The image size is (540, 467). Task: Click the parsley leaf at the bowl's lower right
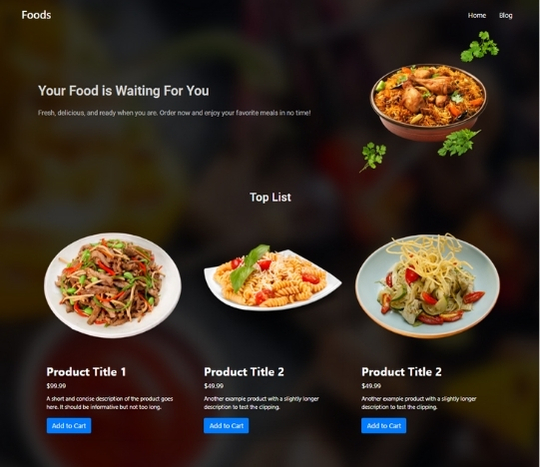[x=459, y=142]
